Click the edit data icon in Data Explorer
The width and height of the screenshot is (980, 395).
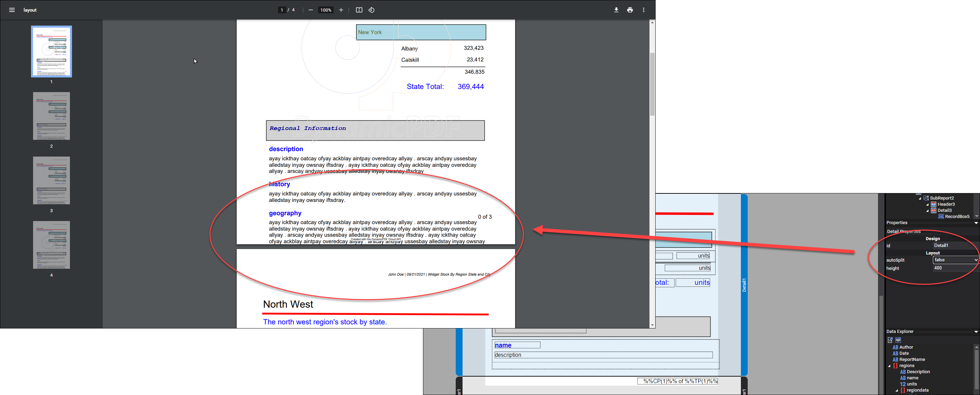(890, 340)
